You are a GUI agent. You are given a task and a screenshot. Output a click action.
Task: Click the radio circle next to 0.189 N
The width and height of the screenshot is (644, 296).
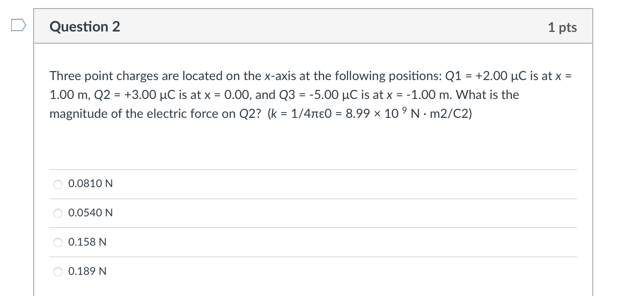57,271
